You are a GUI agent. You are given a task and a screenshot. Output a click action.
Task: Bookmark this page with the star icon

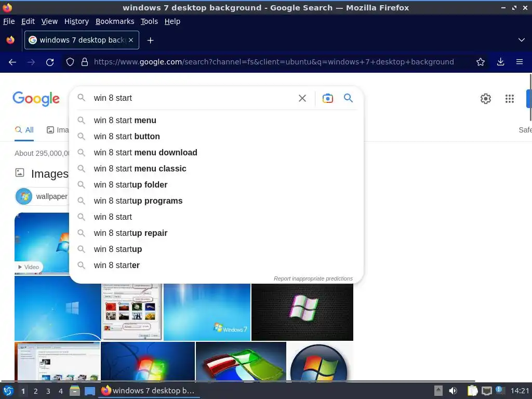click(481, 62)
